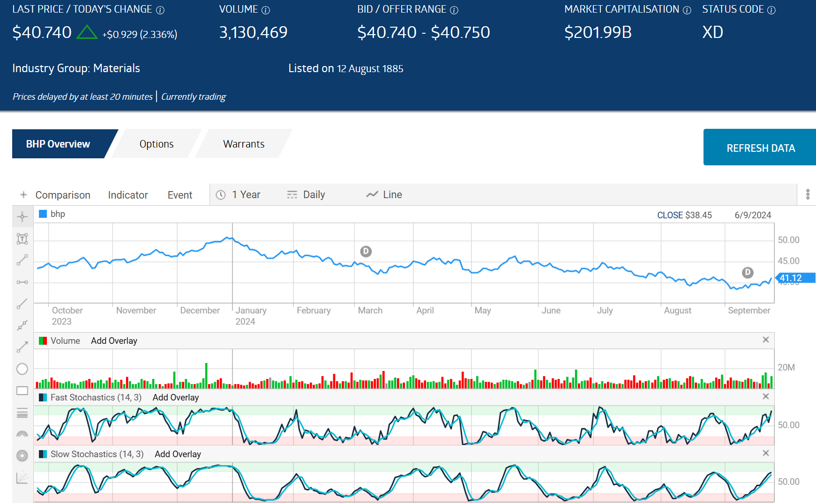Select the concentric circles tool
The height and width of the screenshot is (504, 816).
[x=22, y=456]
